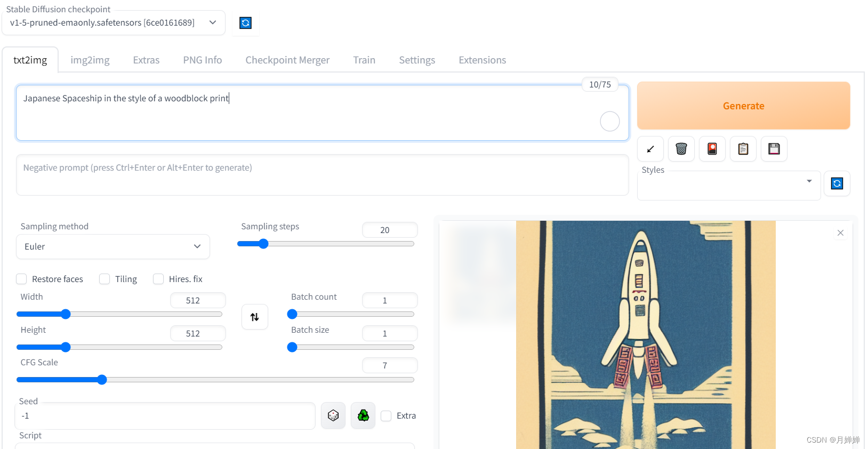Click the Seed input field

(x=165, y=416)
